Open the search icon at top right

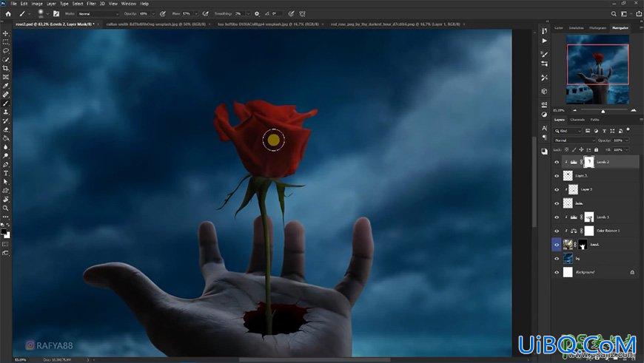coord(614,13)
